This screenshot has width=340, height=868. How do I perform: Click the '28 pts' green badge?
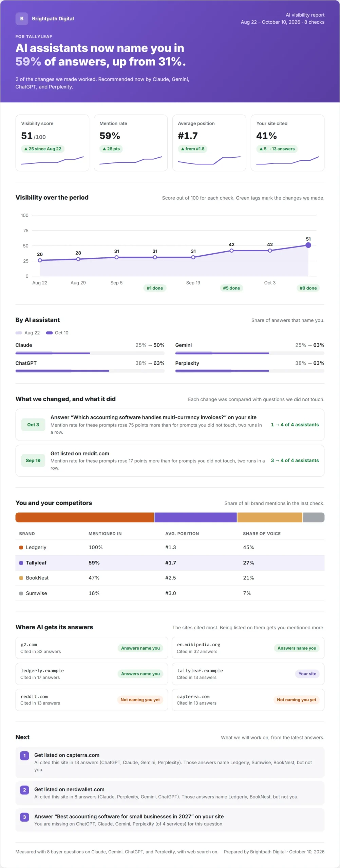pos(111,149)
